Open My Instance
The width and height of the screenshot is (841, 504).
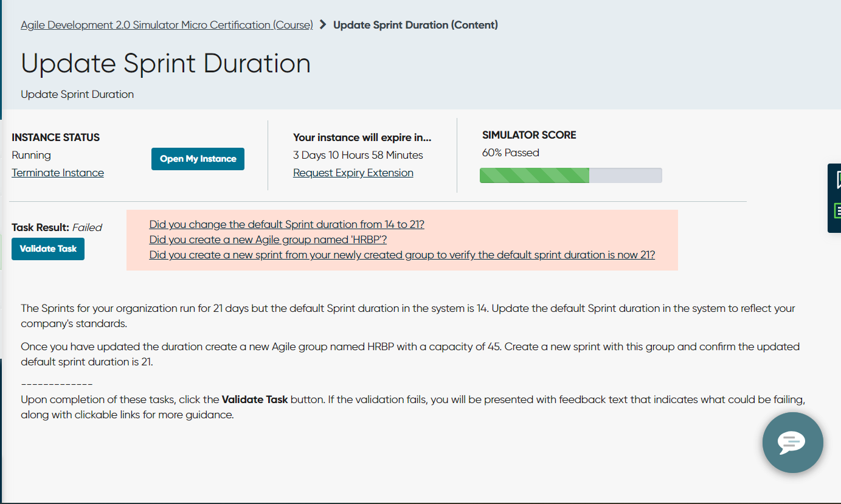(198, 159)
